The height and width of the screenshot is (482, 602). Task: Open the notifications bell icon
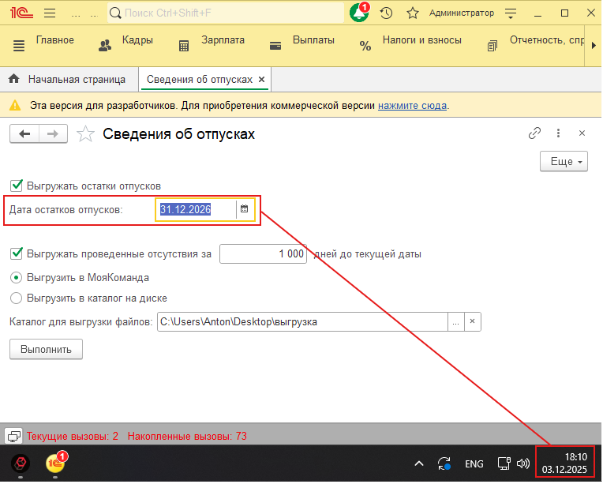click(x=359, y=13)
